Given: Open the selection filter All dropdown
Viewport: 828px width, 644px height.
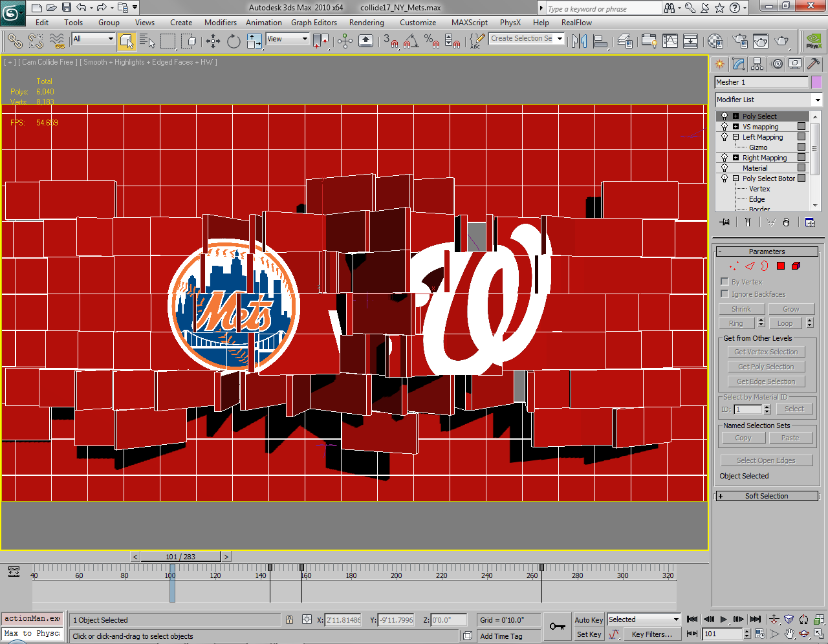Looking at the screenshot, I should tap(93, 39).
